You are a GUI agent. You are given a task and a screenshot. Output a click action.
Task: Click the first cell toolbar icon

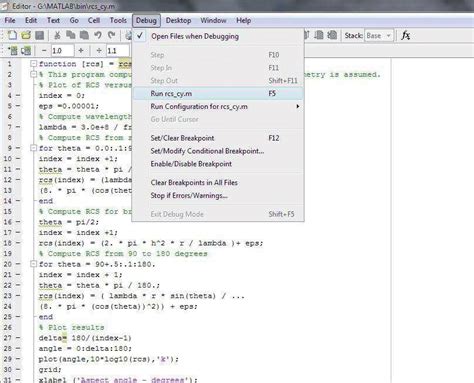pos(13,51)
